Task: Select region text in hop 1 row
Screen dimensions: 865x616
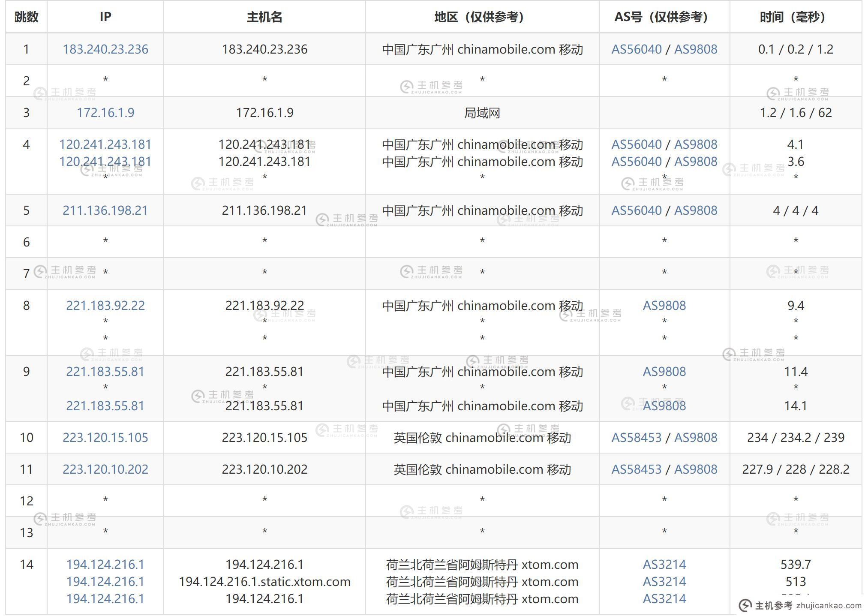Action: (x=482, y=49)
